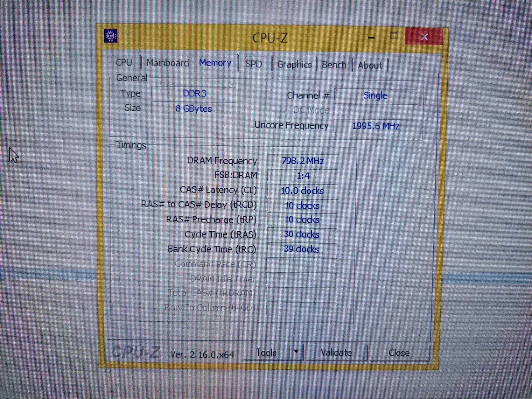Open the Bench tab
Viewport: 532px width, 399px height.
coord(334,65)
